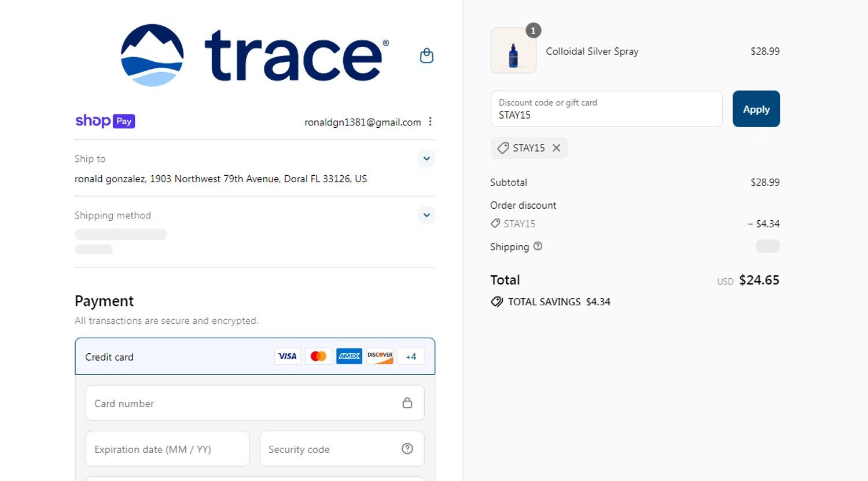
Task: Open the account options three-dot menu
Action: pos(430,121)
